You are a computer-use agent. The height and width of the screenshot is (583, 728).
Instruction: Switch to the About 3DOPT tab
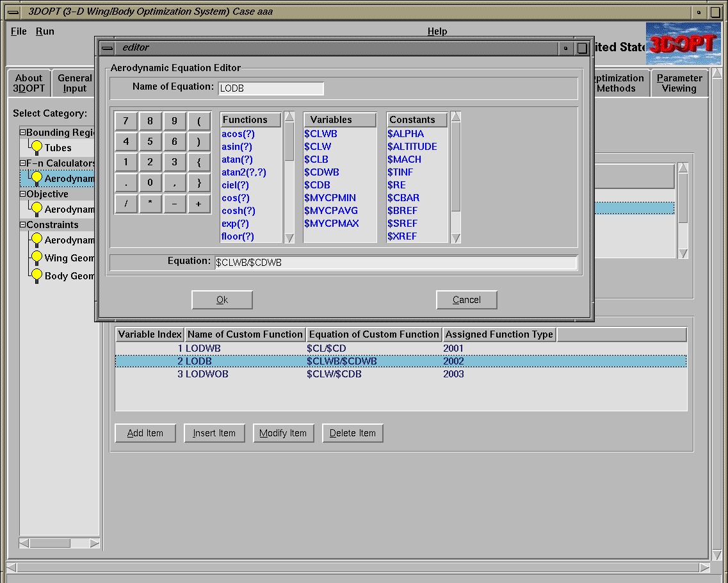point(29,83)
